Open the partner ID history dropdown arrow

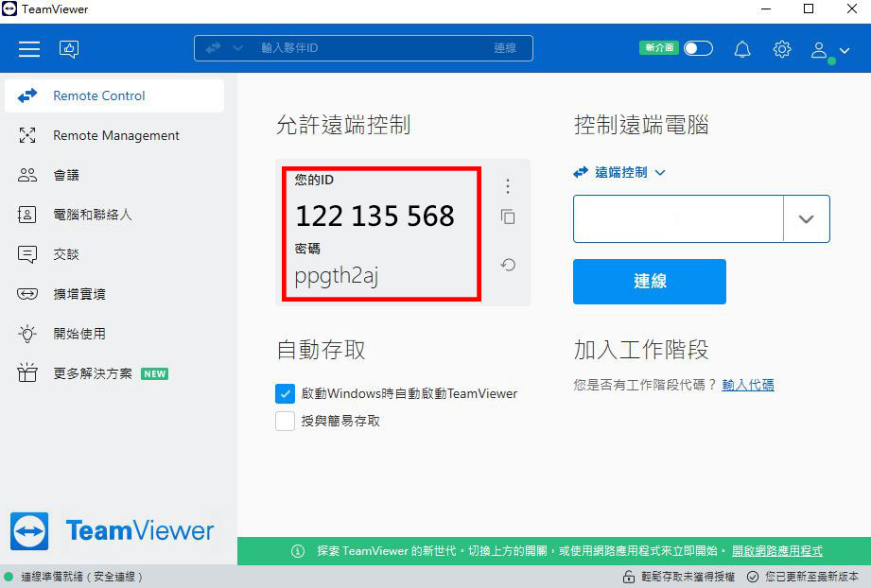pyautogui.click(x=806, y=218)
